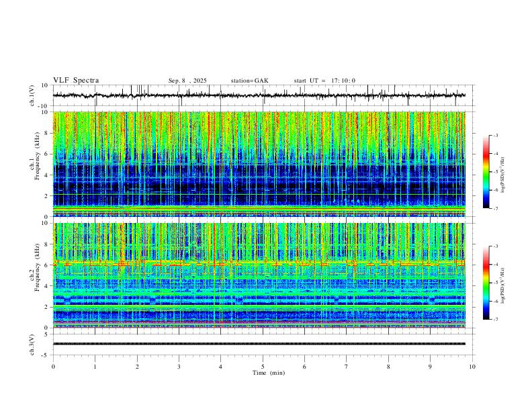Image resolution: width=532 pixels, height=411 pixels.
Task: Click time axis tick label "3"
Action: [179, 367]
